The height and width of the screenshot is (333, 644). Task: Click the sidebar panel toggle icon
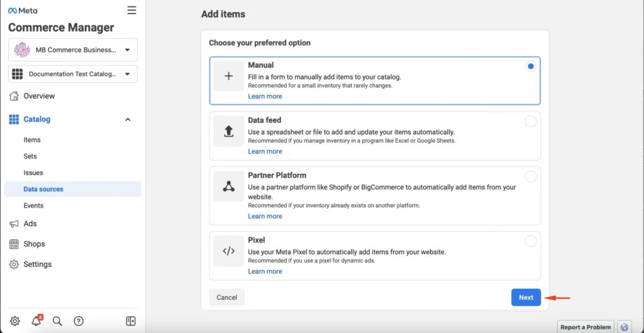click(x=131, y=321)
